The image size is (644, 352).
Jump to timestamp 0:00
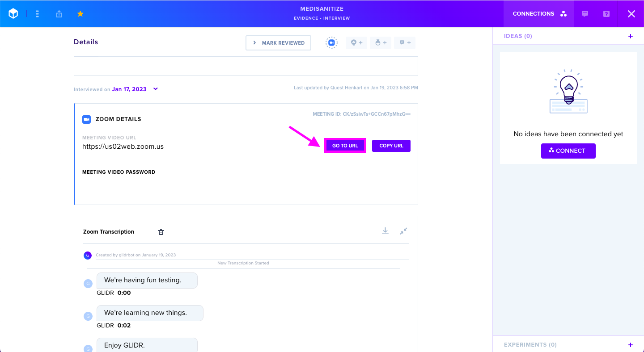point(124,293)
